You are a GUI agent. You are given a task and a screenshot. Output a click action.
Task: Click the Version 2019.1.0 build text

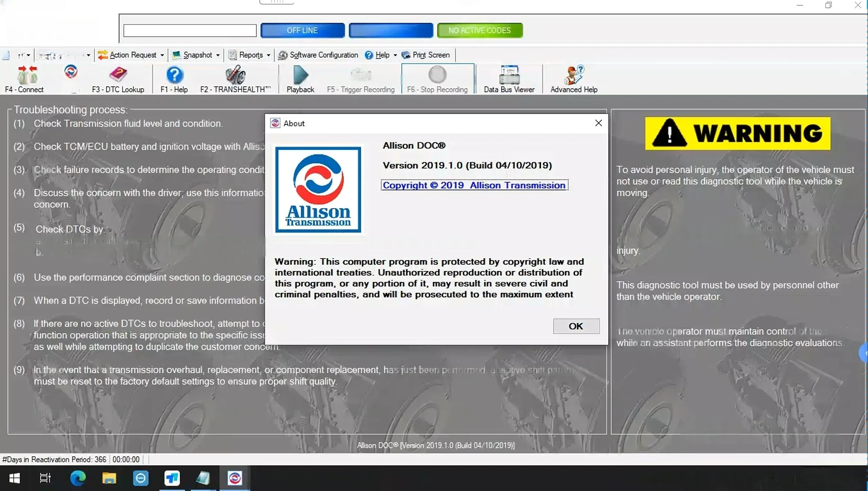(x=467, y=165)
